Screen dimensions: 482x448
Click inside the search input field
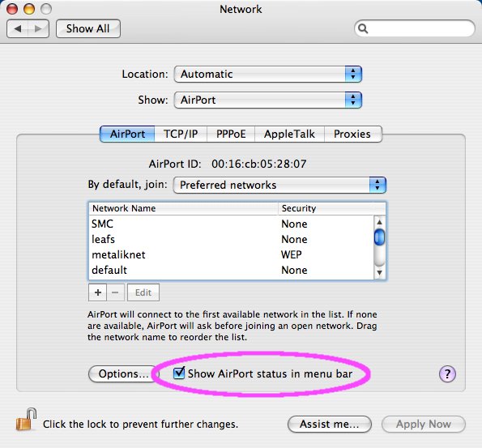[x=415, y=28]
